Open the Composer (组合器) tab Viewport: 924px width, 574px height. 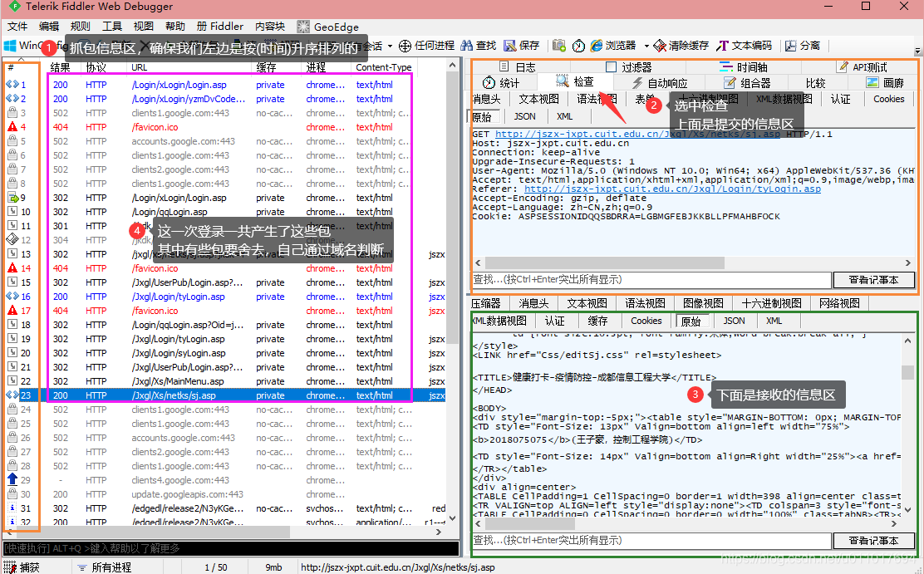[x=747, y=83]
